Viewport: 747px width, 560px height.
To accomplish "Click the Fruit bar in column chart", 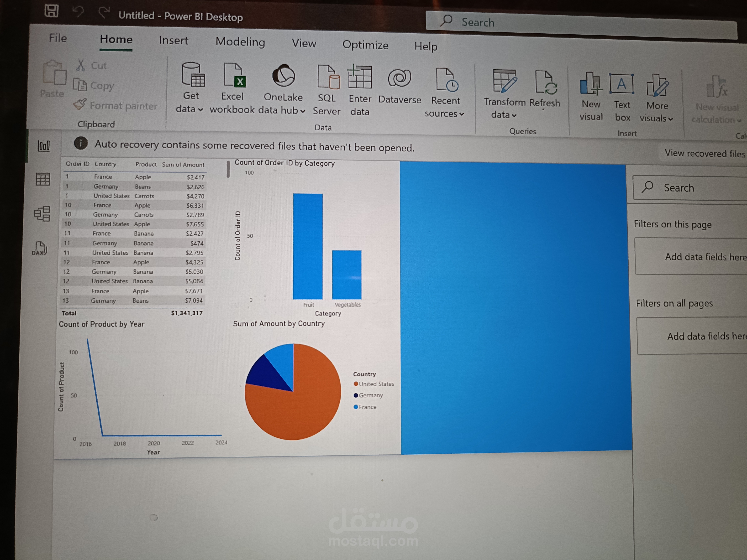I will [x=308, y=246].
